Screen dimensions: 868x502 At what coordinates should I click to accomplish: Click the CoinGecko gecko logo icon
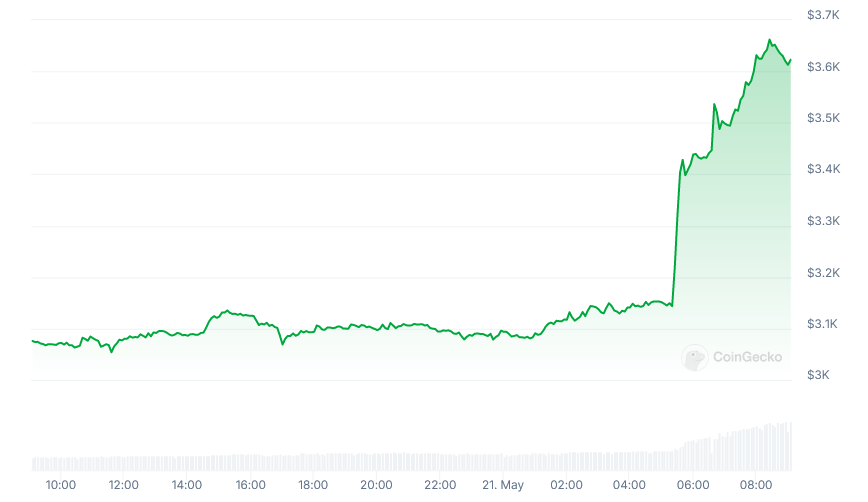pyautogui.click(x=695, y=357)
